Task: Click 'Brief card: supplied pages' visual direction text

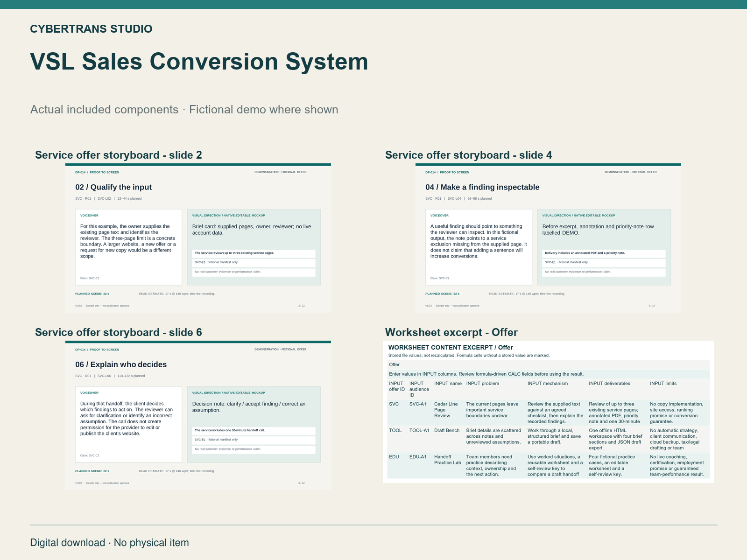Action: (252, 230)
